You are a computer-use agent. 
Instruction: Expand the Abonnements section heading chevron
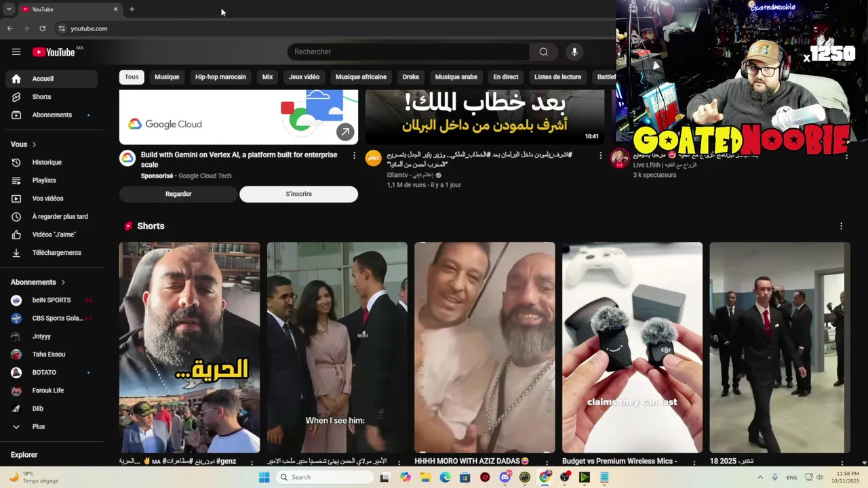pyautogui.click(x=63, y=282)
